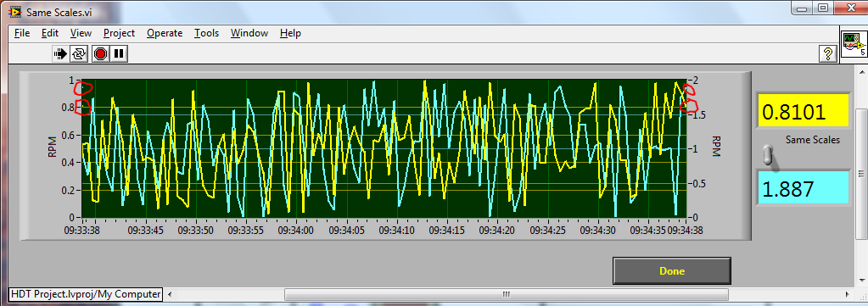This screenshot has width=868, height=306.
Task: Open the Operate menu
Action: coord(165,33)
